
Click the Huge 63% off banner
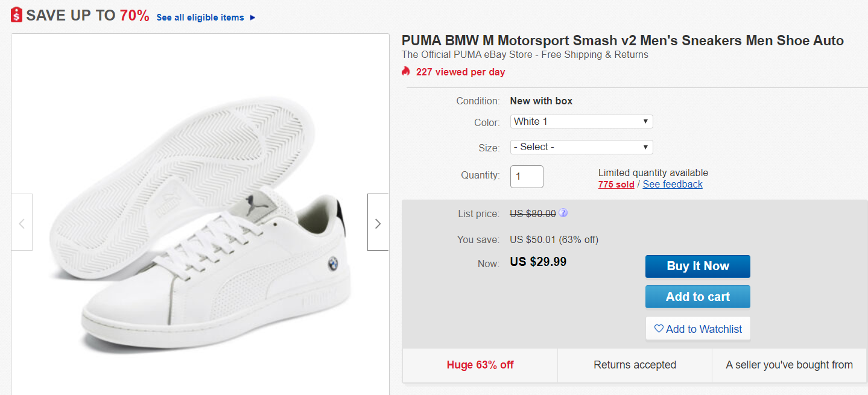[x=480, y=365]
